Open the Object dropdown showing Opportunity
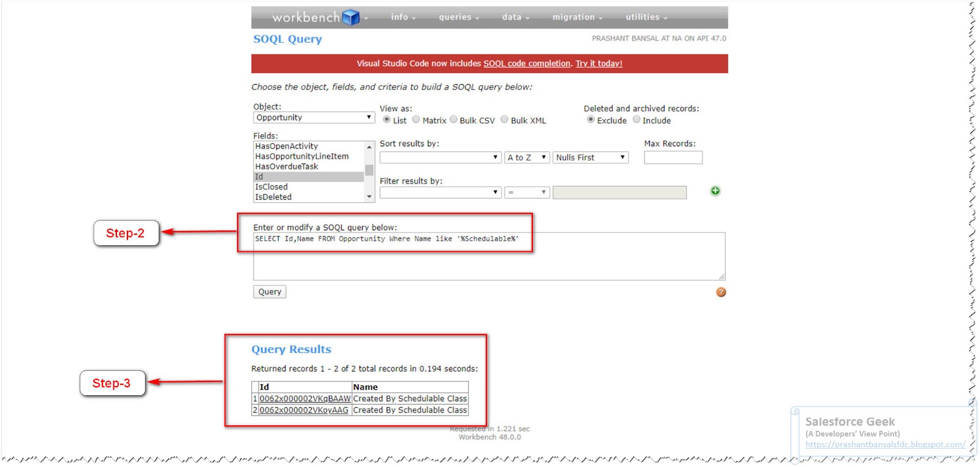The height and width of the screenshot is (467, 980). [314, 118]
